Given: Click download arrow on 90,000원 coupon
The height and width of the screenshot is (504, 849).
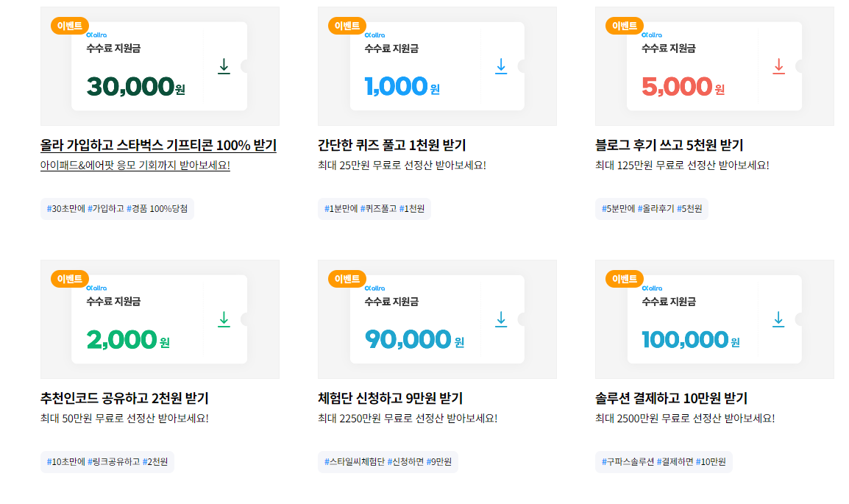Looking at the screenshot, I should pyautogui.click(x=501, y=319).
